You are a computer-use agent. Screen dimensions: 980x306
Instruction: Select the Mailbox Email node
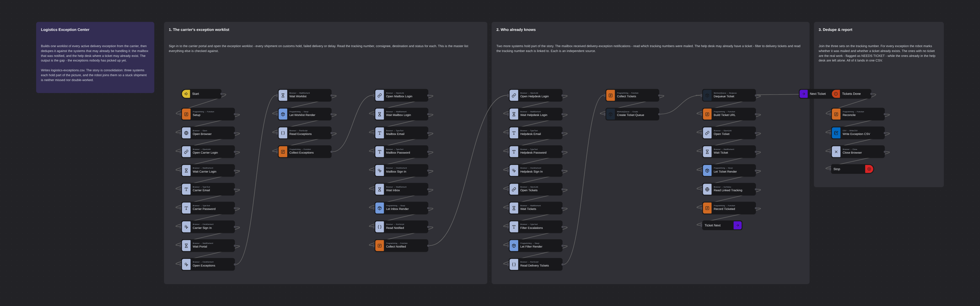(401, 133)
